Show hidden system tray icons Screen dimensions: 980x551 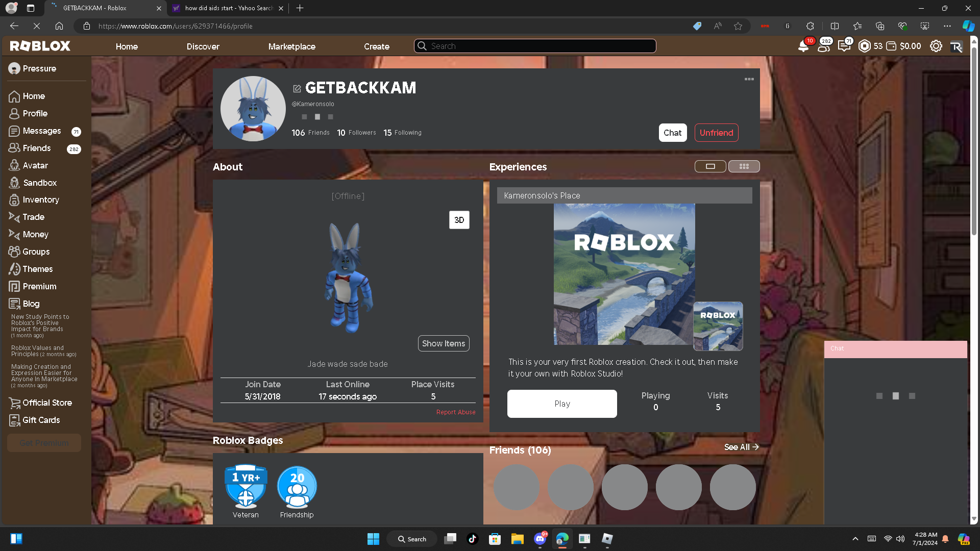[855, 539]
